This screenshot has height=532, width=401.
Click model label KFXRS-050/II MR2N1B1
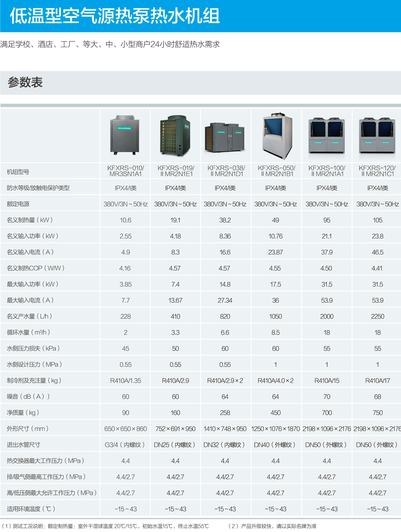276,171
